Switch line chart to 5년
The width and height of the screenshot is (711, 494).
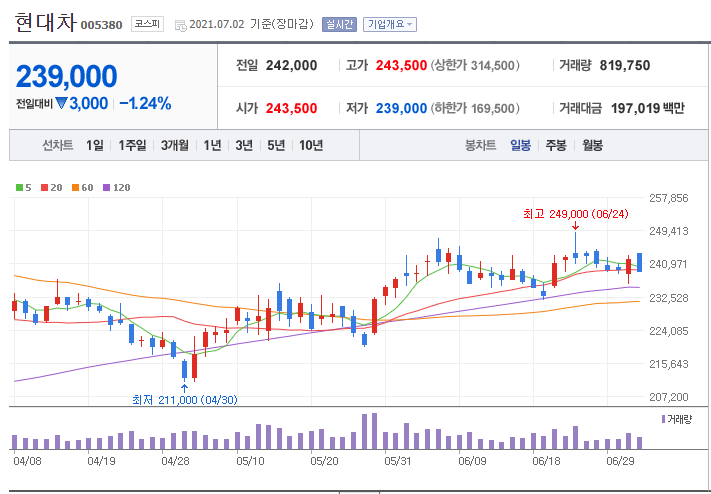[276, 146]
